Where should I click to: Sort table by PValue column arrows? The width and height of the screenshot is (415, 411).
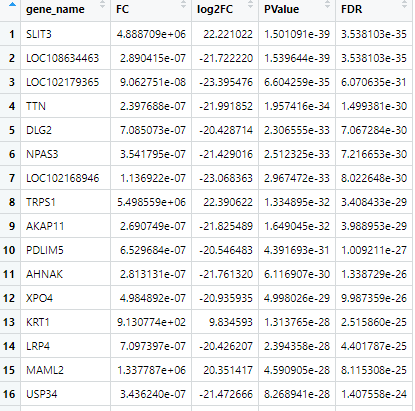[328, 4]
